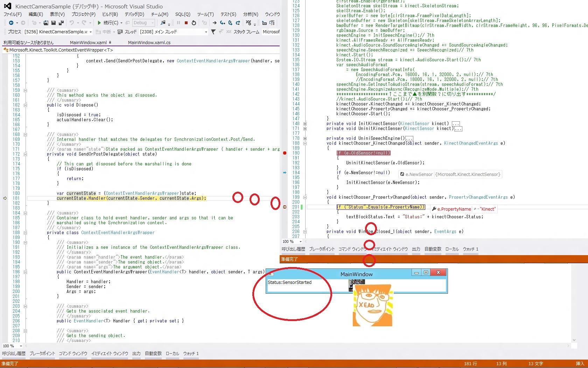Click the wrench icon in the e.PropertyName datatip
Viewport: 588px width, 368px height.
pyautogui.click(x=434, y=209)
